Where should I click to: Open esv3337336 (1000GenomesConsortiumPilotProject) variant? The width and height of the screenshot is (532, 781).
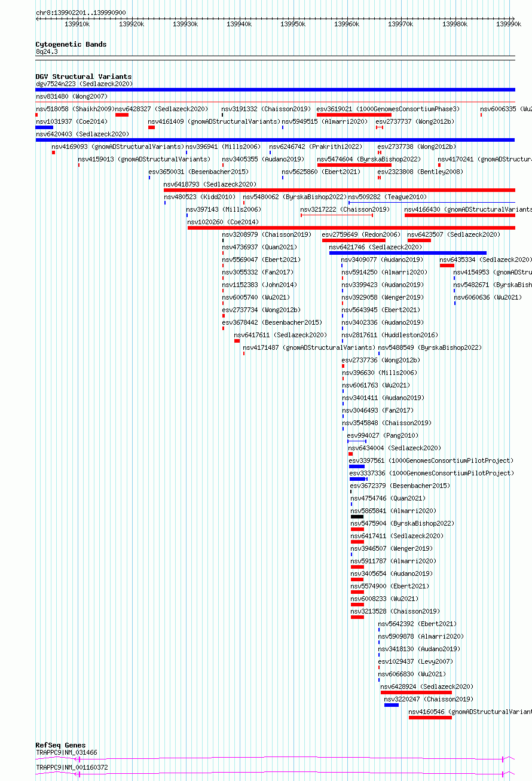(432, 473)
